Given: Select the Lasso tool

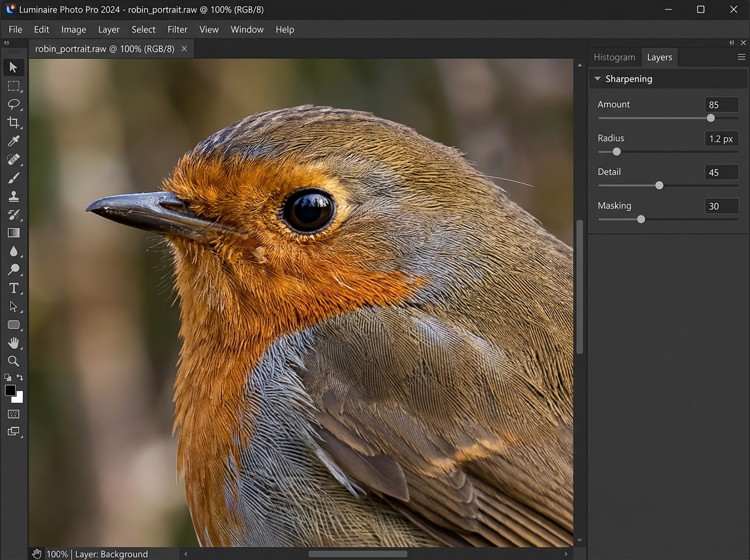Looking at the screenshot, I should coord(14,104).
